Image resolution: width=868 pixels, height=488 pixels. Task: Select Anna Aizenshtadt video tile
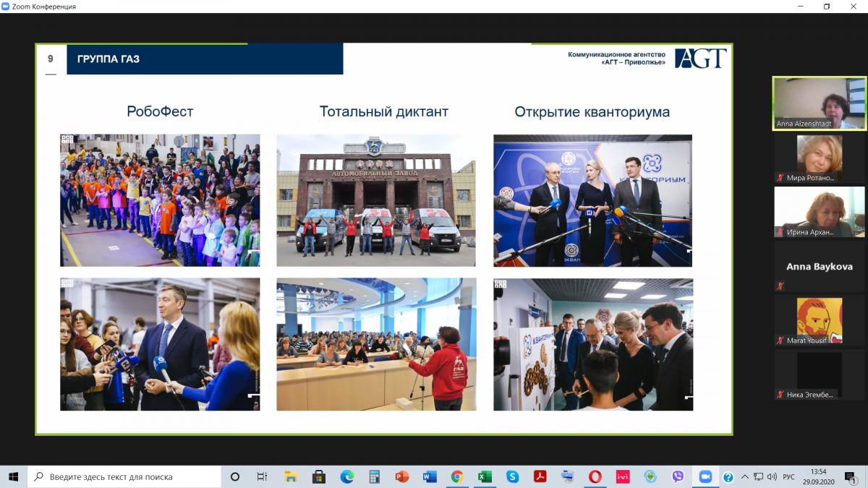click(x=820, y=103)
